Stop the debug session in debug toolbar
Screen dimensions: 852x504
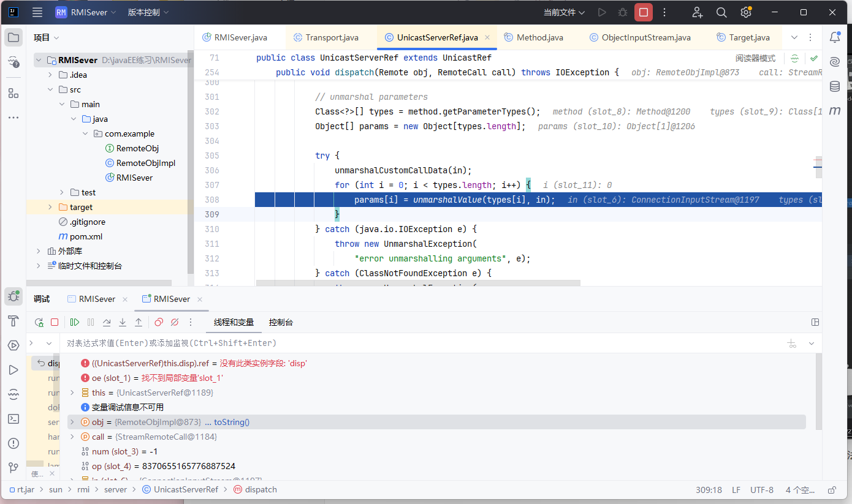click(x=55, y=322)
